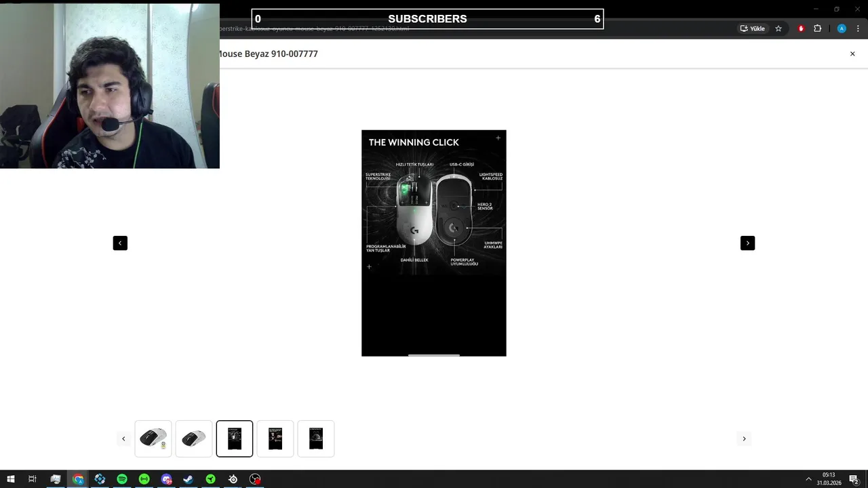
Task: Switch to Chrome in the taskbar
Action: [78, 479]
